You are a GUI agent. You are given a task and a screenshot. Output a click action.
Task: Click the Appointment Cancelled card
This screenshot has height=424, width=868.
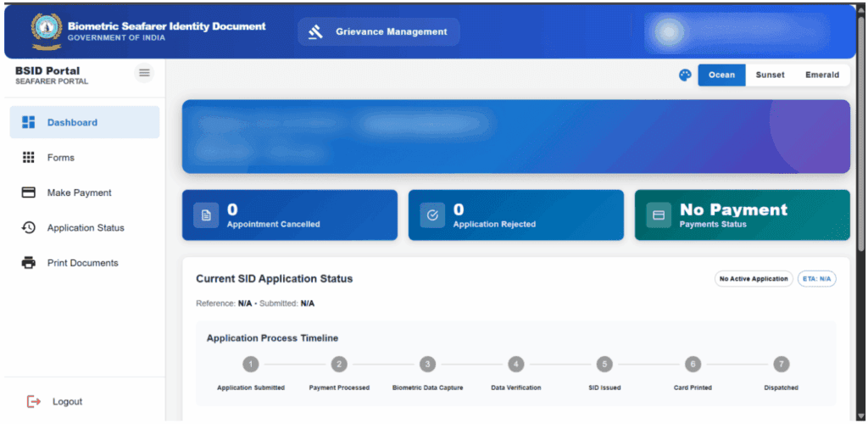click(290, 215)
